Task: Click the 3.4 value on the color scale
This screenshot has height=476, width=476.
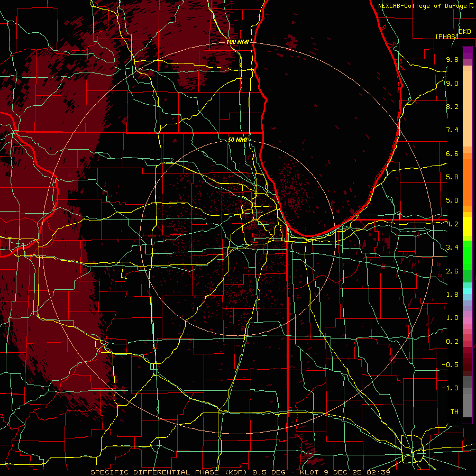Action: (452, 248)
